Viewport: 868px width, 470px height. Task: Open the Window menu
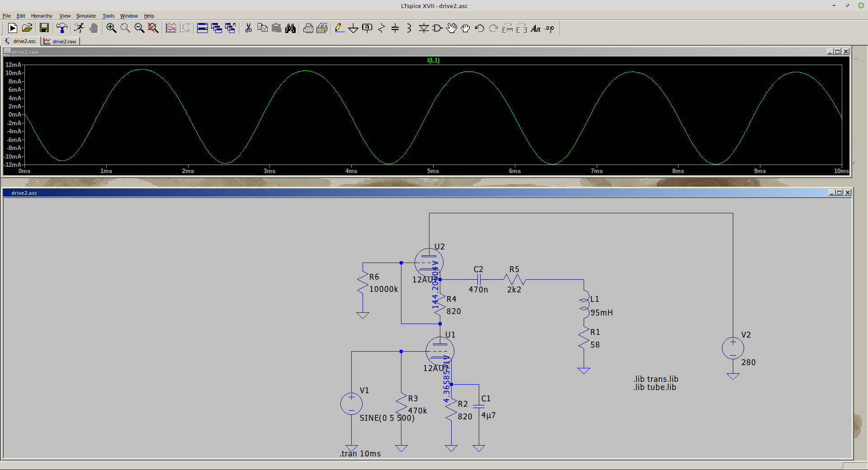[x=129, y=16]
